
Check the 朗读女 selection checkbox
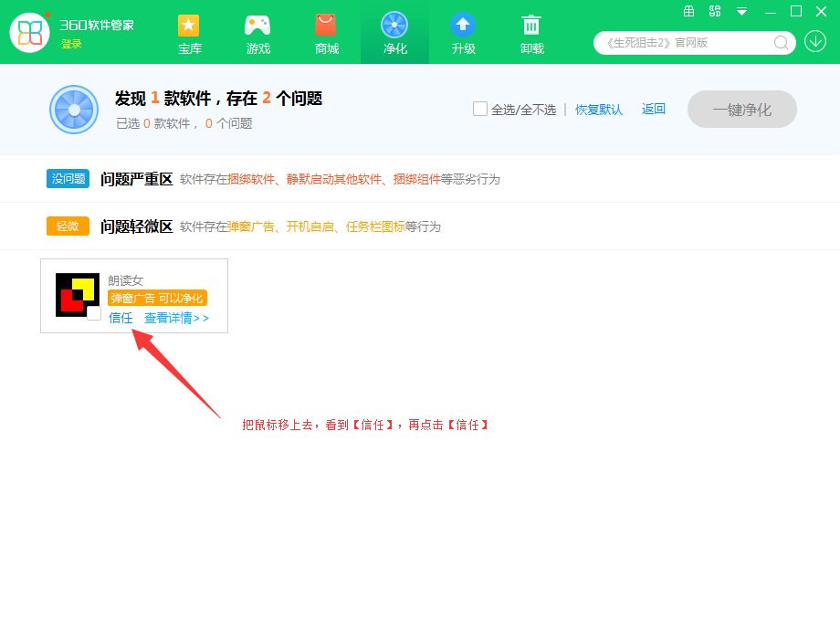click(x=94, y=313)
